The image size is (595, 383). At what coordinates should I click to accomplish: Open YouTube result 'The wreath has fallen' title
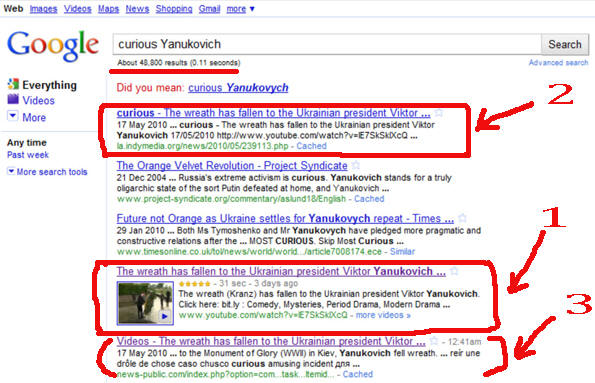tap(281, 271)
